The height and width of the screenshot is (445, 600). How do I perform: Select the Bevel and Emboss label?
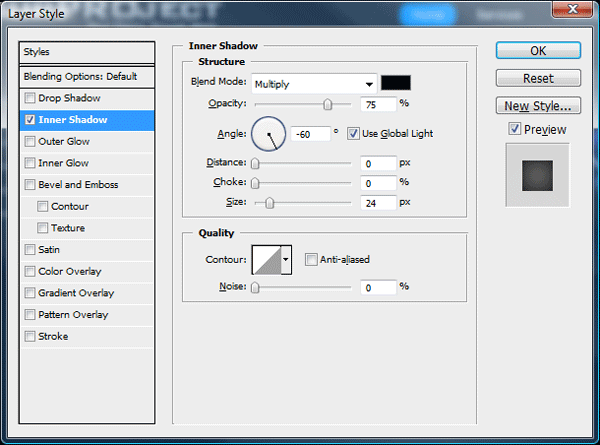tap(78, 185)
